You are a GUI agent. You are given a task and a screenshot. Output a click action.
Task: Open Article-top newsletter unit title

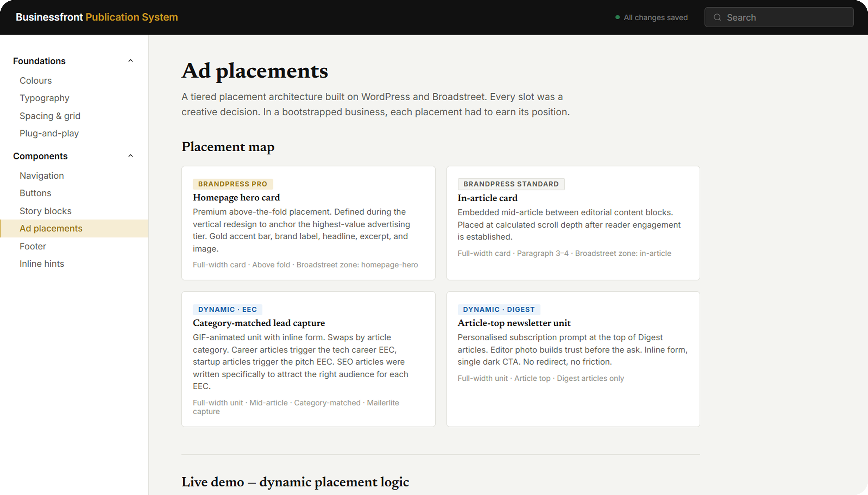pos(514,323)
